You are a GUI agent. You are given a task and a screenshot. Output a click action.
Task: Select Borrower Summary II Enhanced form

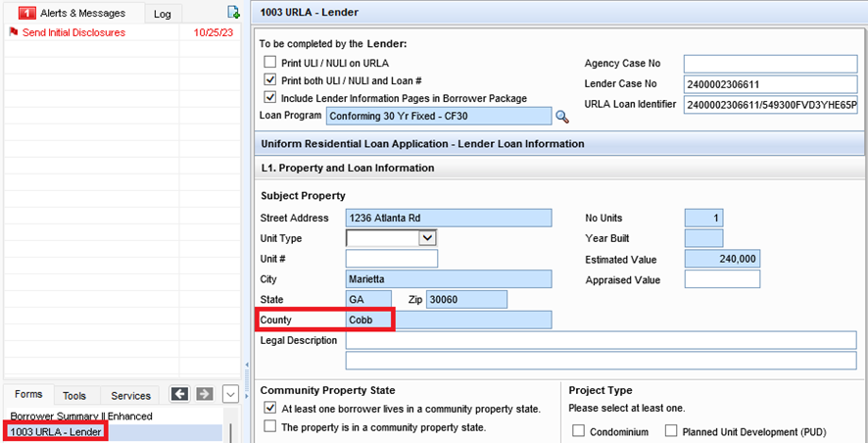coord(81,417)
